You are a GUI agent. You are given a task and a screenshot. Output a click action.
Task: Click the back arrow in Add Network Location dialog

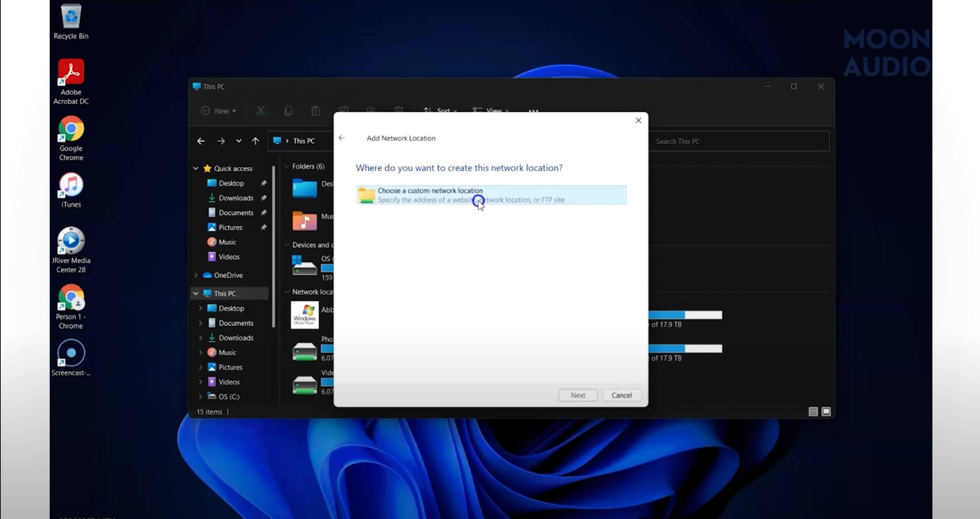tap(342, 138)
